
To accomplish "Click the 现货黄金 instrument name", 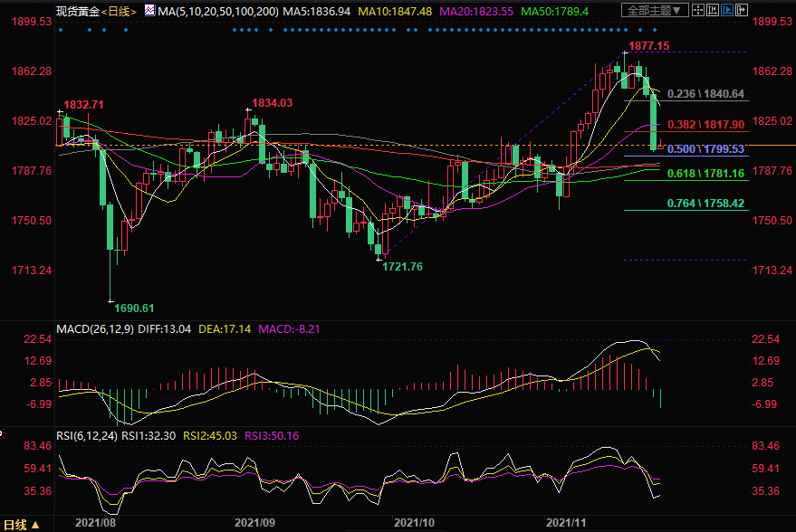I will pyautogui.click(x=74, y=11).
